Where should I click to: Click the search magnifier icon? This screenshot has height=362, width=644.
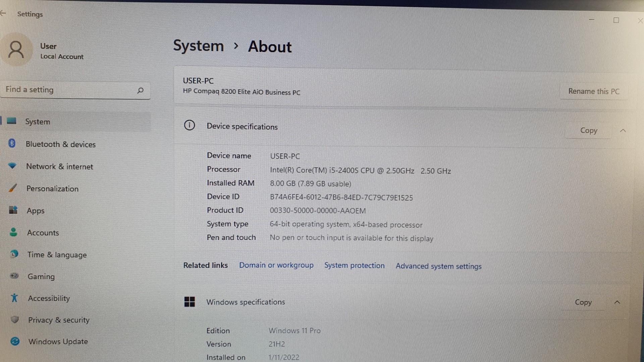click(x=141, y=90)
